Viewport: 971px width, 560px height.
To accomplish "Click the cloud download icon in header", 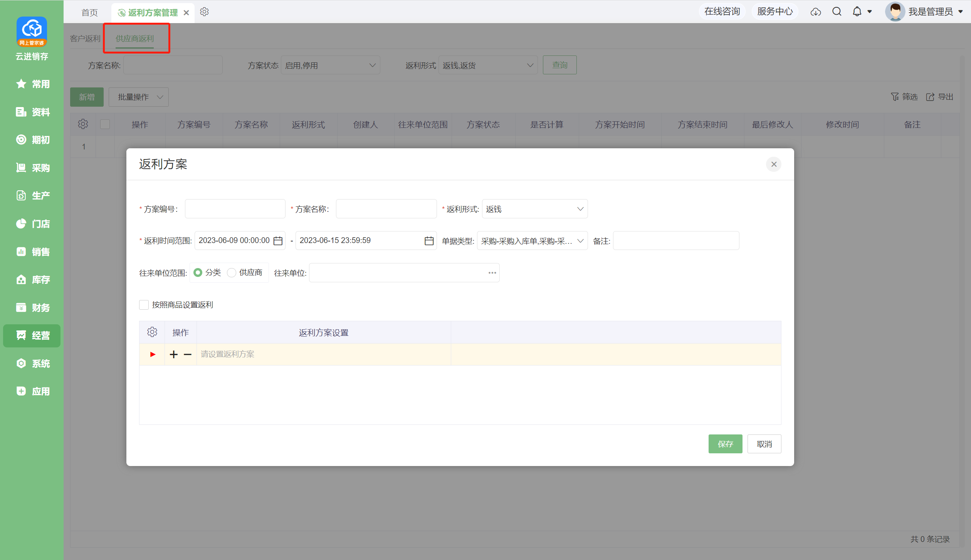I will (x=816, y=12).
